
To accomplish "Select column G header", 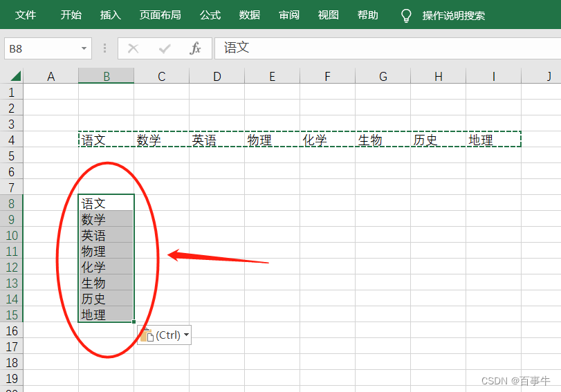I will [383, 76].
